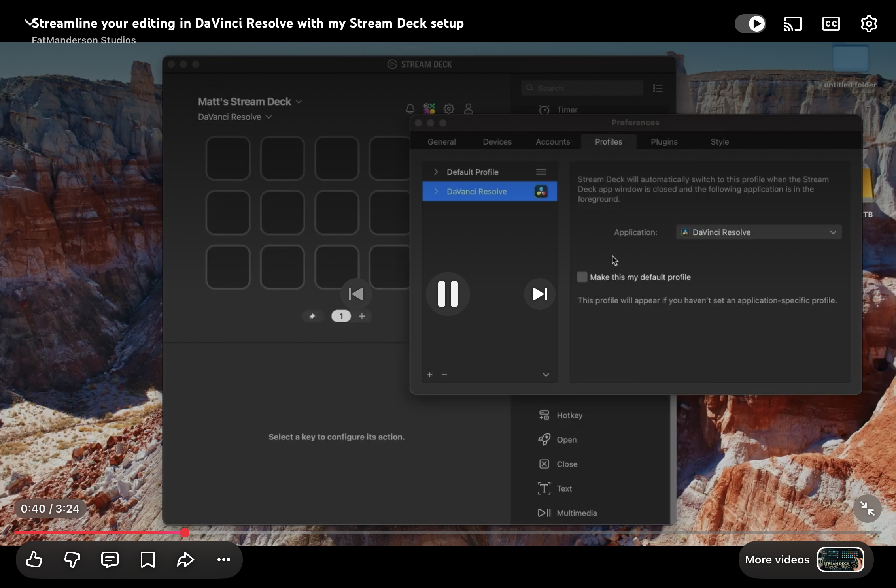Add a new profile with plus button
Viewport: 896px width, 588px height.
tap(430, 375)
